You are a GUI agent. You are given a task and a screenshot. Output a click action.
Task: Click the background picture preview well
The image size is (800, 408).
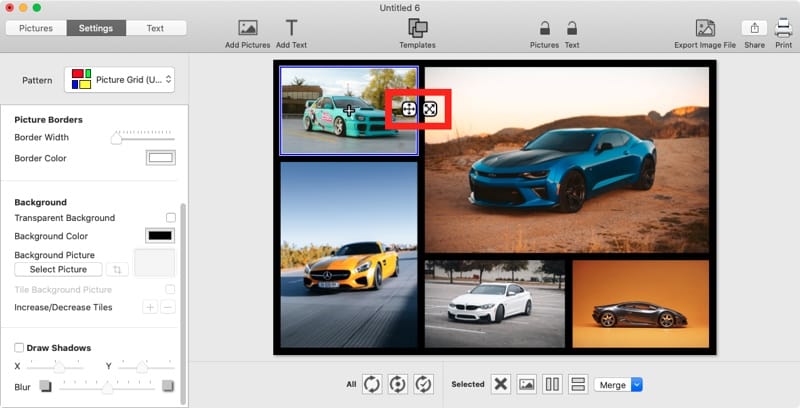[x=154, y=263]
